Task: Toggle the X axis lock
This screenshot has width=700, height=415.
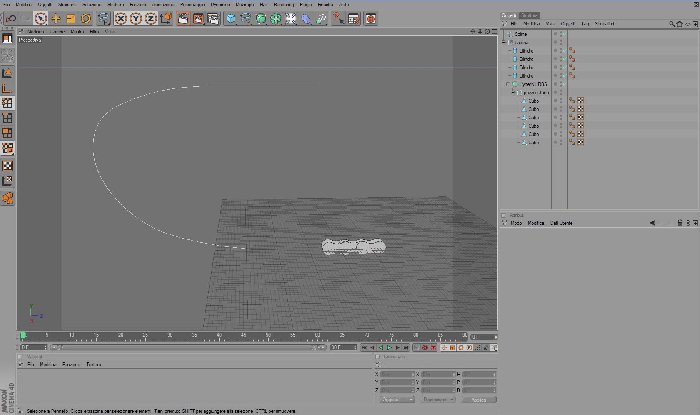Action: (121, 19)
